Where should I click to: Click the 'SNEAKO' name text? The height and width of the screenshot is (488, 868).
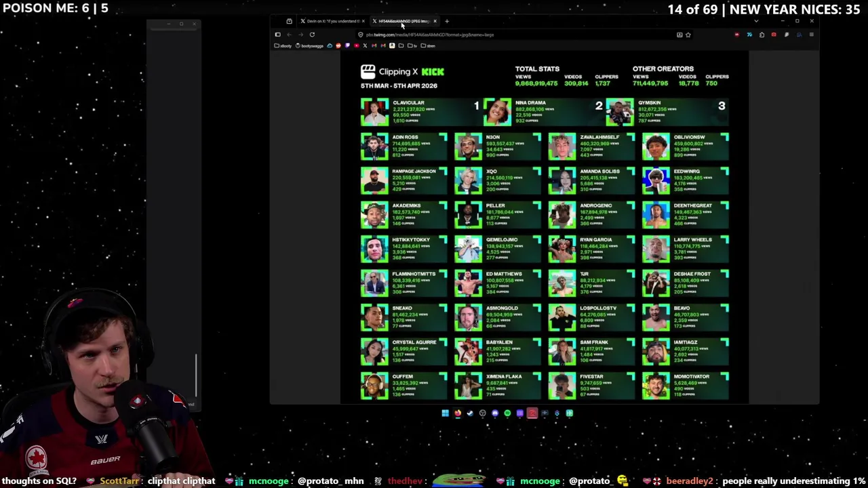[402, 308]
